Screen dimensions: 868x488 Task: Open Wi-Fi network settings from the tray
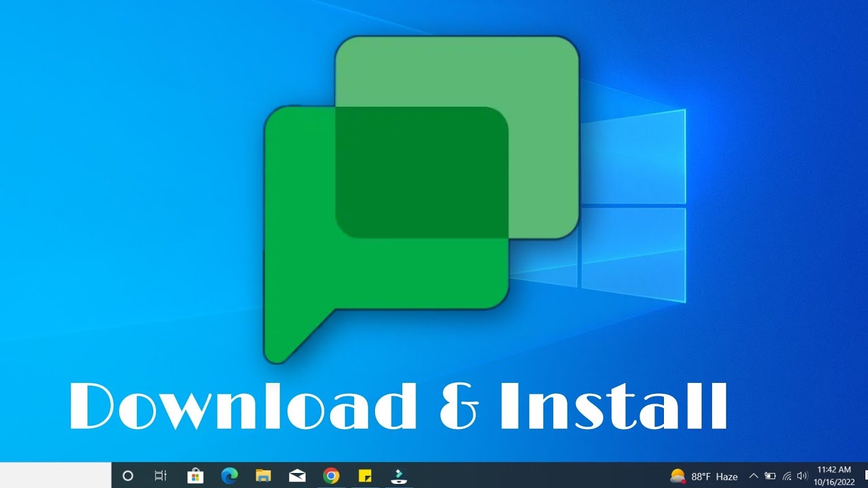(x=787, y=476)
